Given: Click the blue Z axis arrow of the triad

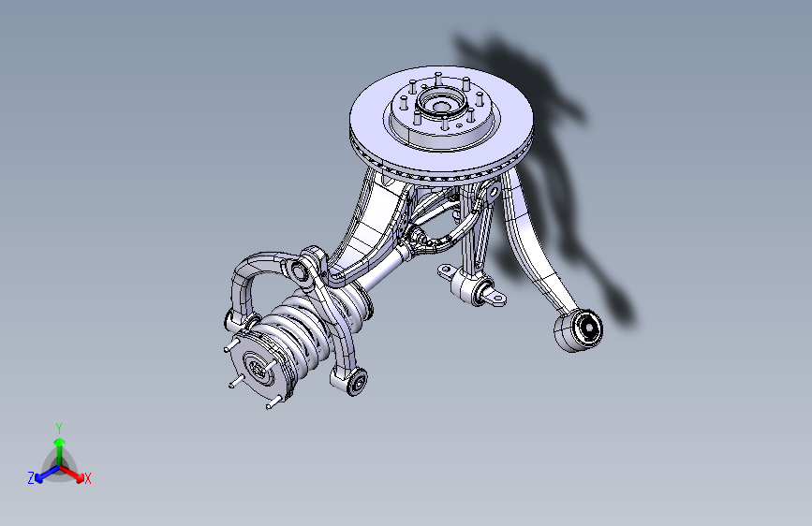Looking at the screenshot, I should point(47,475).
